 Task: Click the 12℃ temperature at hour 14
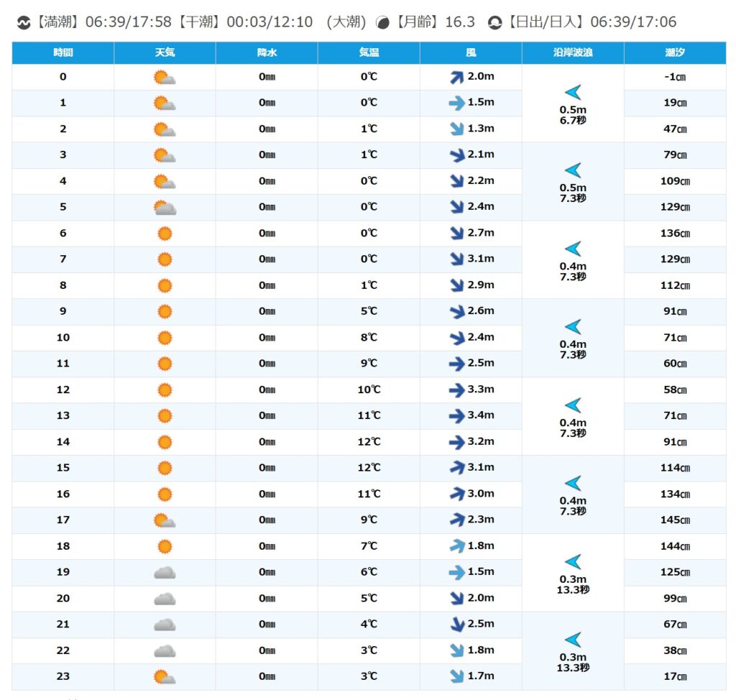point(369,442)
